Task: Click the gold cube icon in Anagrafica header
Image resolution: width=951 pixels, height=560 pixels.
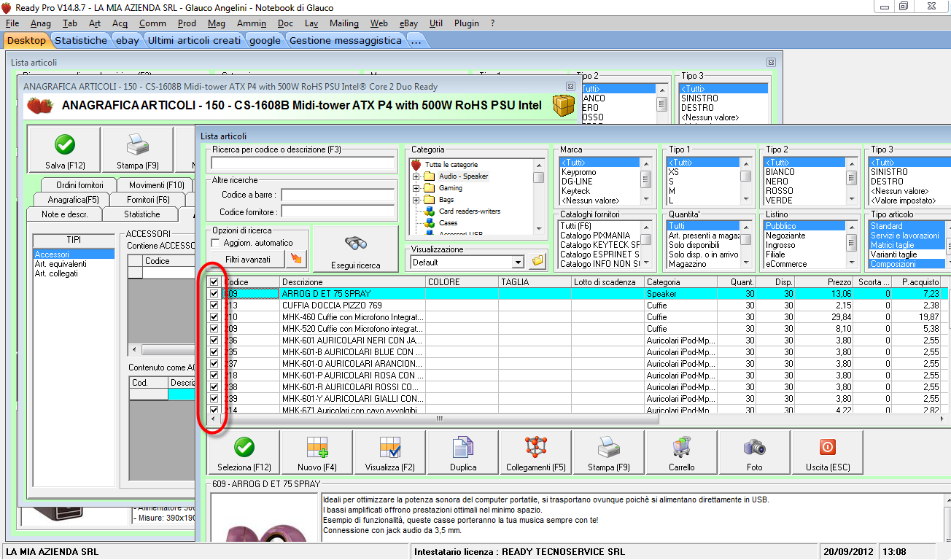Action: click(x=563, y=106)
